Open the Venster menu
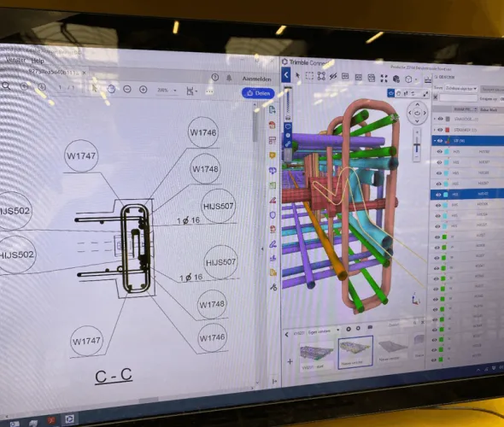 [x=15, y=60]
